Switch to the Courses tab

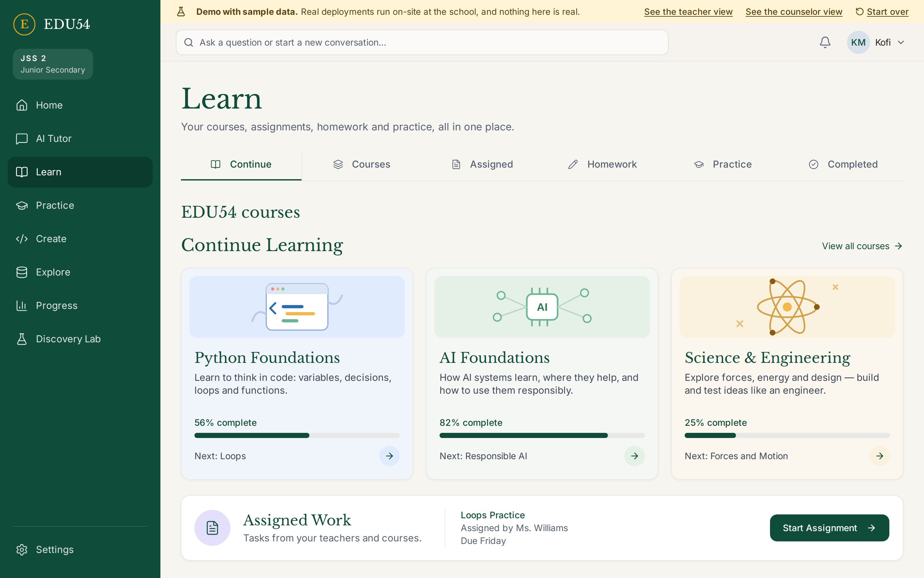click(x=362, y=164)
